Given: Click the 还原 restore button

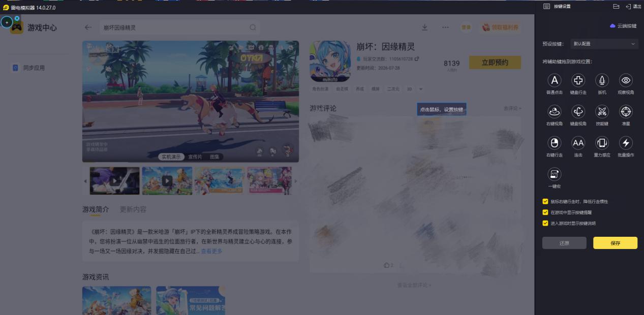Looking at the screenshot, I should pyautogui.click(x=564, y=243).
